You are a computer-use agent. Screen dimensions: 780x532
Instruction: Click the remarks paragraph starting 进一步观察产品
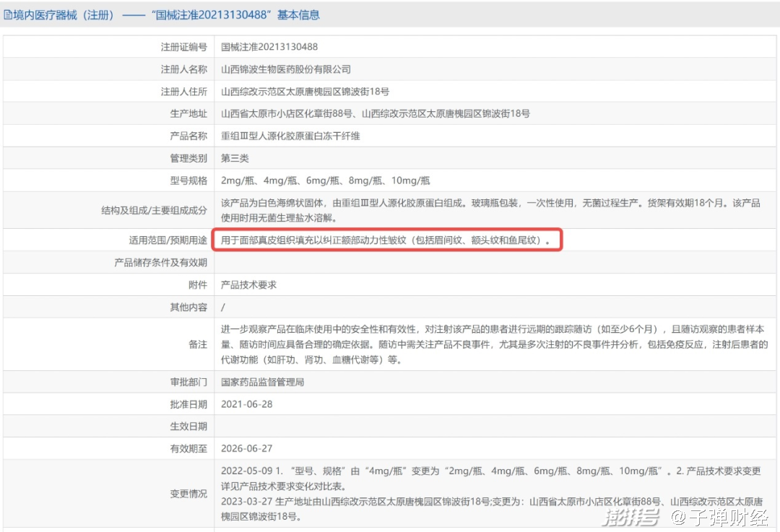494,344
